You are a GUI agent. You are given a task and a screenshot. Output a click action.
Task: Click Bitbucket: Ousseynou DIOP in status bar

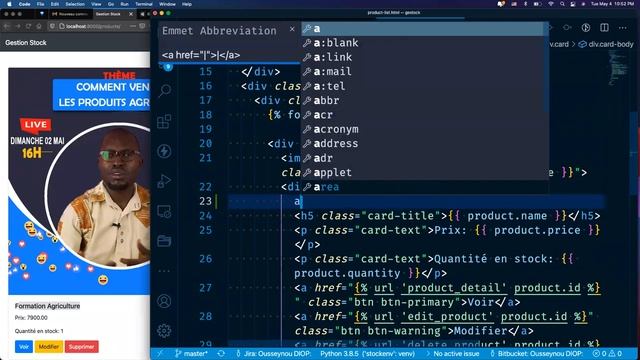coord(536,353)
